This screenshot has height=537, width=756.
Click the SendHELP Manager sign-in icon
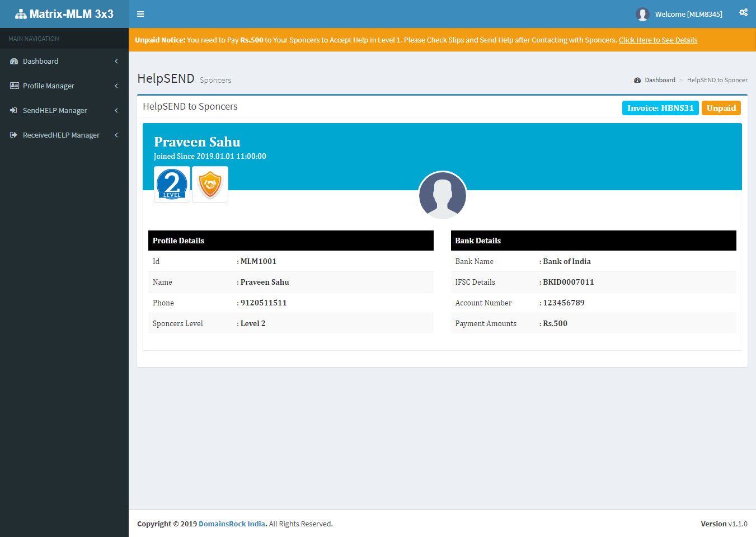(13, 110)
